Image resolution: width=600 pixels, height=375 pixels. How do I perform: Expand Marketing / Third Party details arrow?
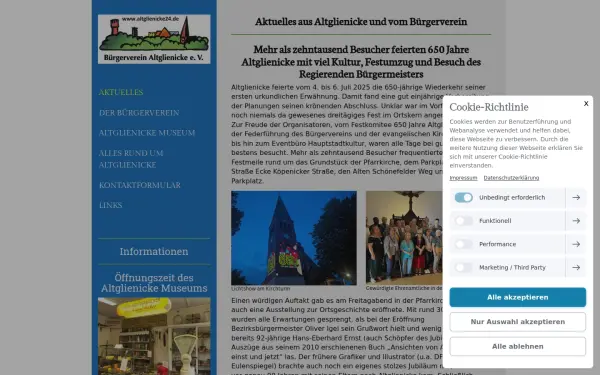576,267
